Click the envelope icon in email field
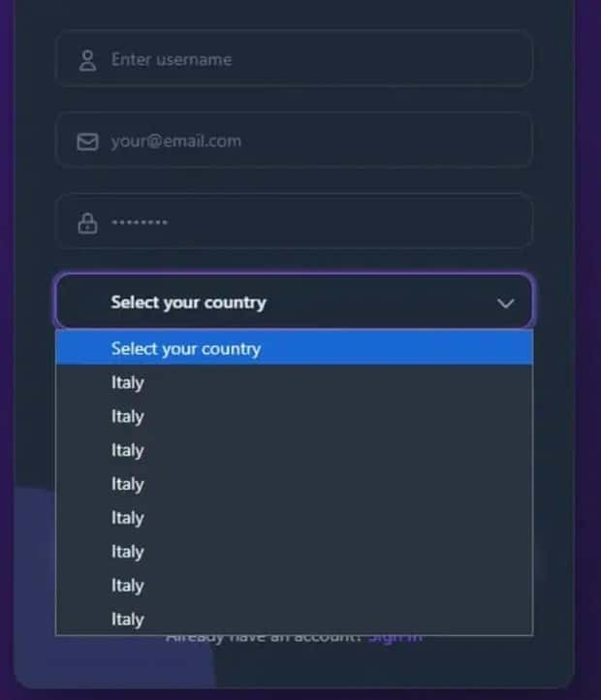Image resolution: width=601 pixels, height=700 pixels. [x=87, y=142]
